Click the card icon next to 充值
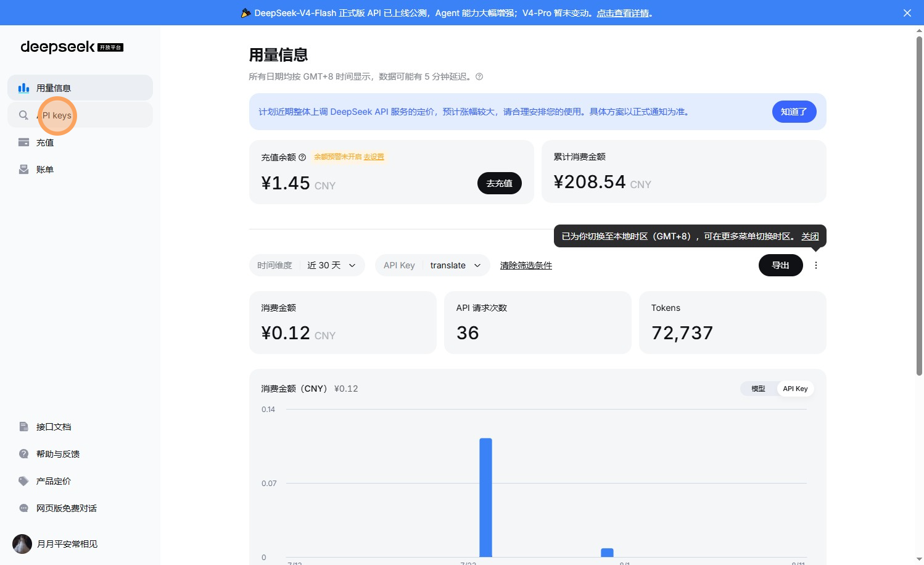 pyautogui.click(x=23, y=142)
